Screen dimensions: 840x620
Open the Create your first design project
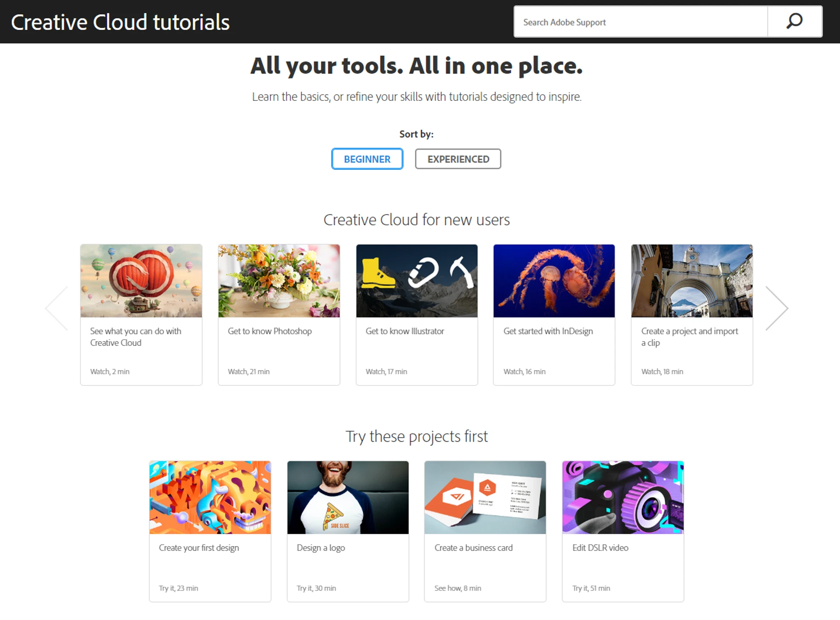(210, 497)
